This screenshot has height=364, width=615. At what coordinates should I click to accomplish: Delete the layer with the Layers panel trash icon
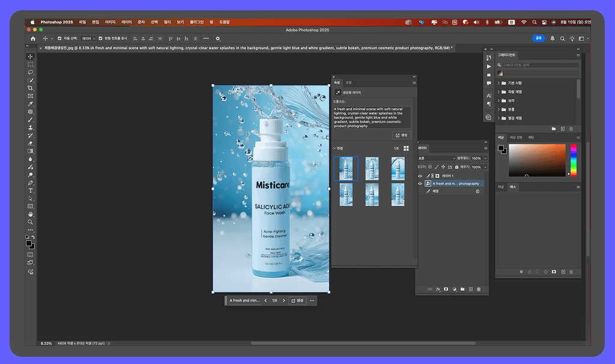(x=479, y=290)
